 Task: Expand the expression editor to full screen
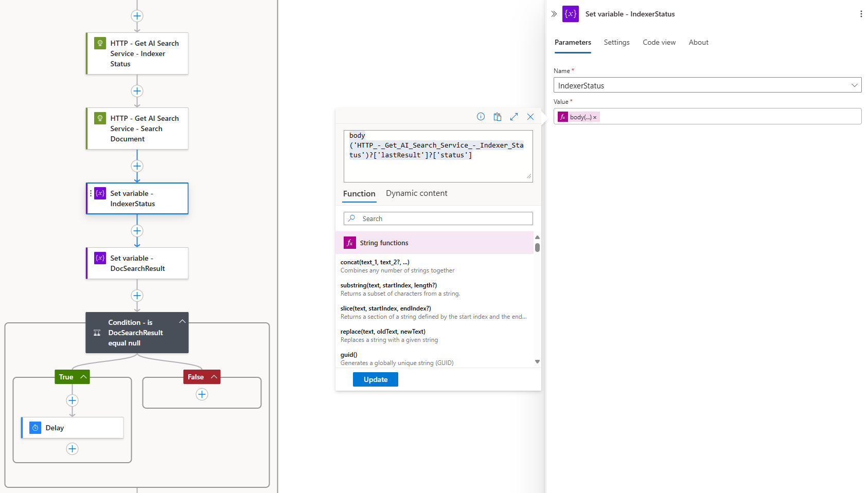click(514, 117)
